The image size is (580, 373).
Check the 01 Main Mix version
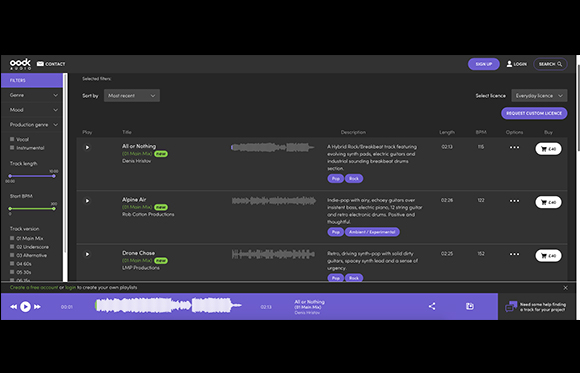12,238
